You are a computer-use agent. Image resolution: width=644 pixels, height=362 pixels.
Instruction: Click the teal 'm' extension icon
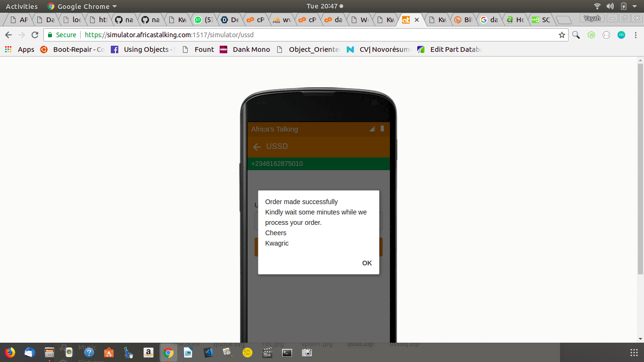click(621, 35)
